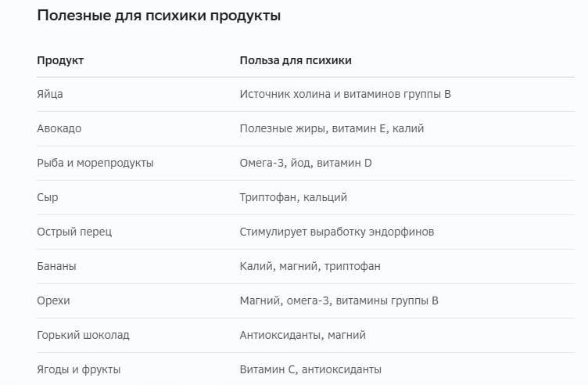Image resolution: width=588 pixels, height=385 pixels.
Task: Select 'Рыба и морепродукты' cell
Action: click(x=95, y=163)
